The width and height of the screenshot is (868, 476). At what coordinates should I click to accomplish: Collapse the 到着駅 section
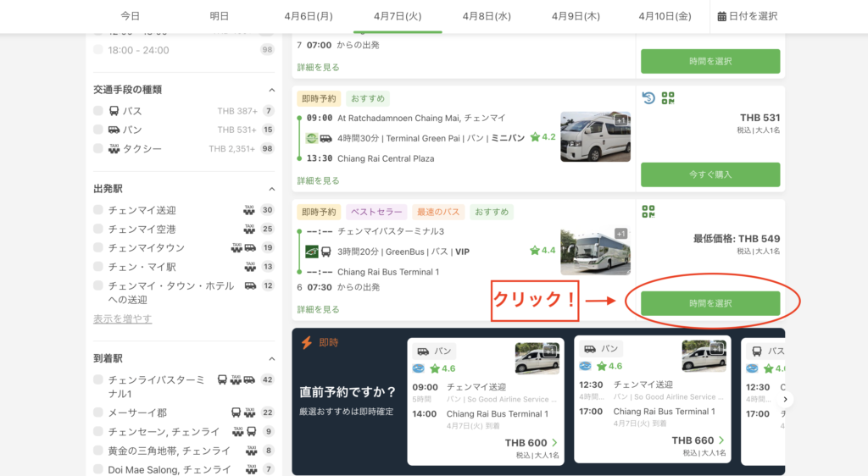272,359
